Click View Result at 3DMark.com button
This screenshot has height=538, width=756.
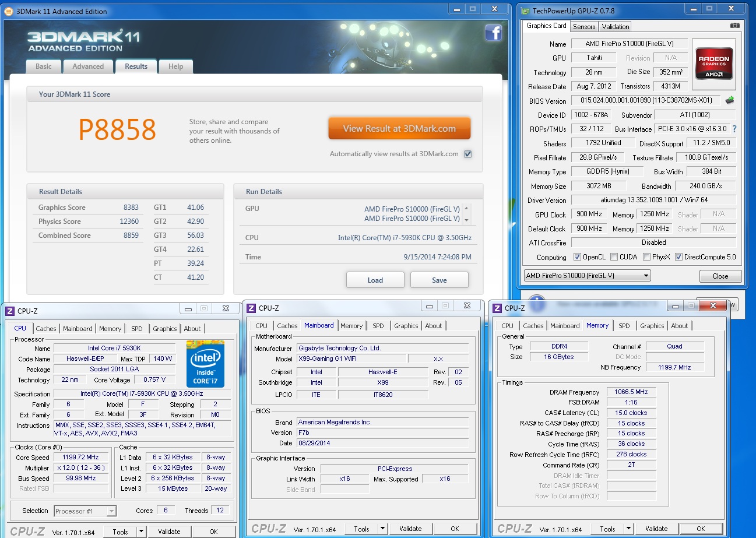point(399,129)
